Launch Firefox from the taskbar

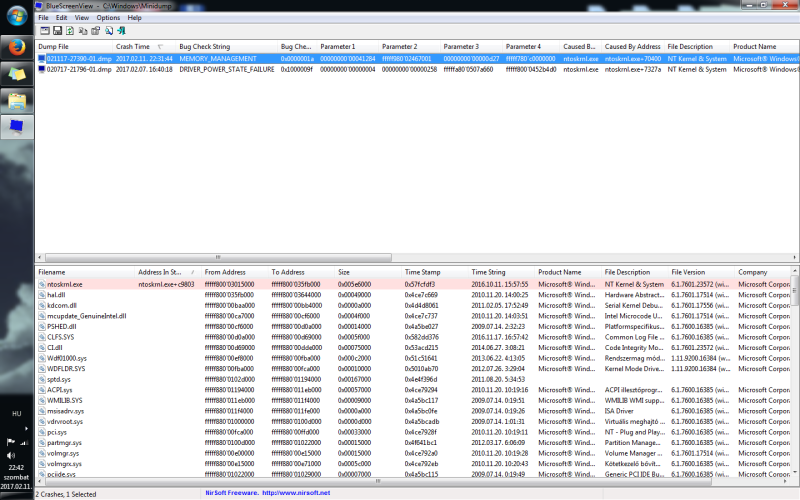tap(17, 48)
